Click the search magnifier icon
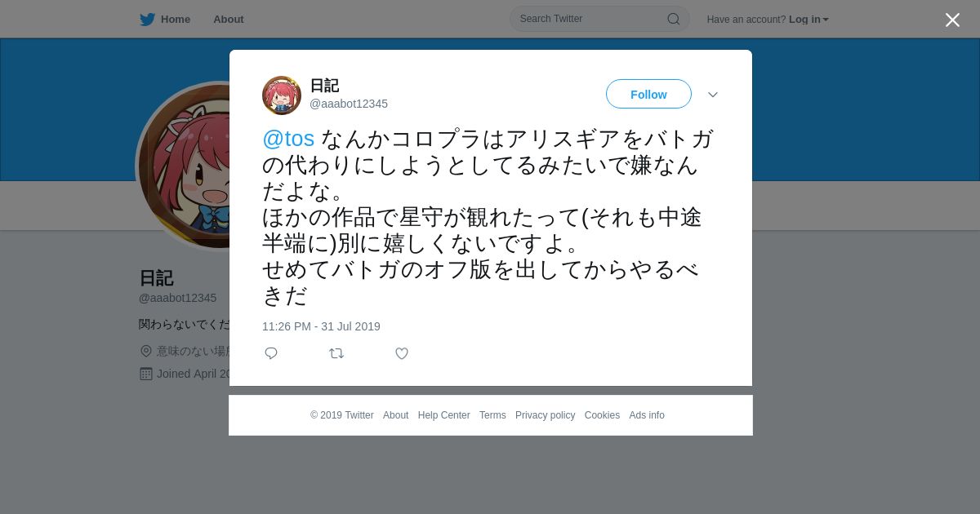Image resolution: width=980 pixels, height=514 pixels. (x=674, y=19)
